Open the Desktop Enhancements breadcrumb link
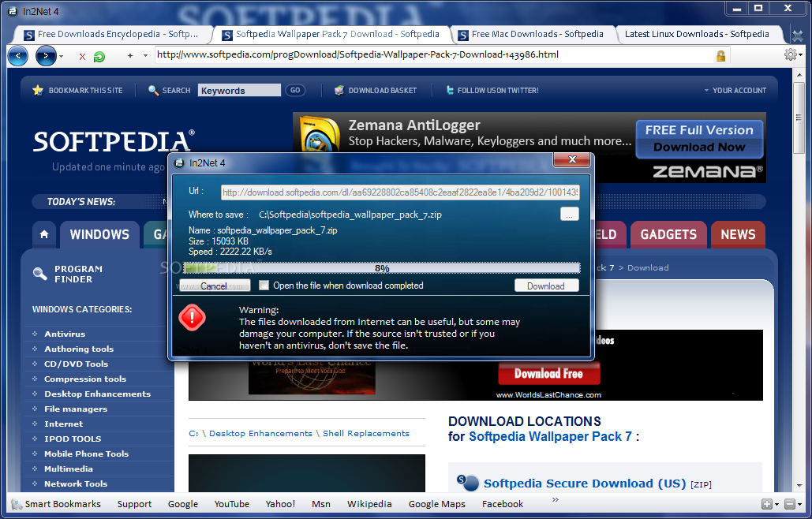The height and width of the screenshot is (519, 812). pyautogui.click(x=260, y=434)
